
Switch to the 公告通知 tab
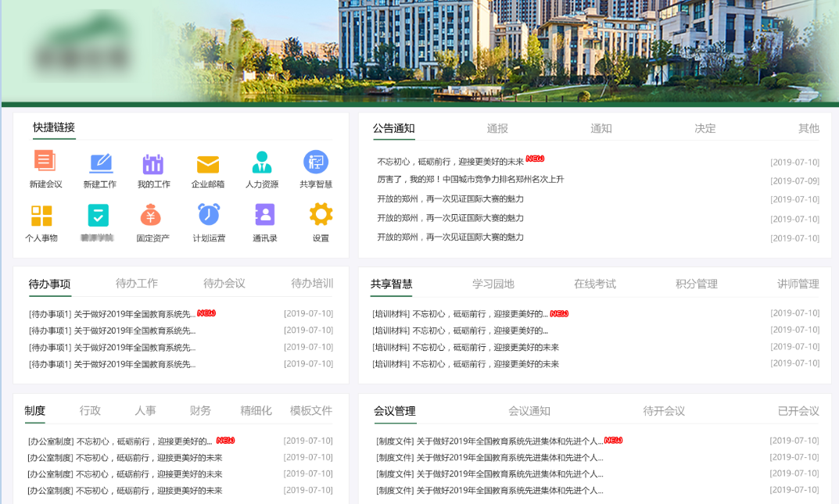coord(394,128)
